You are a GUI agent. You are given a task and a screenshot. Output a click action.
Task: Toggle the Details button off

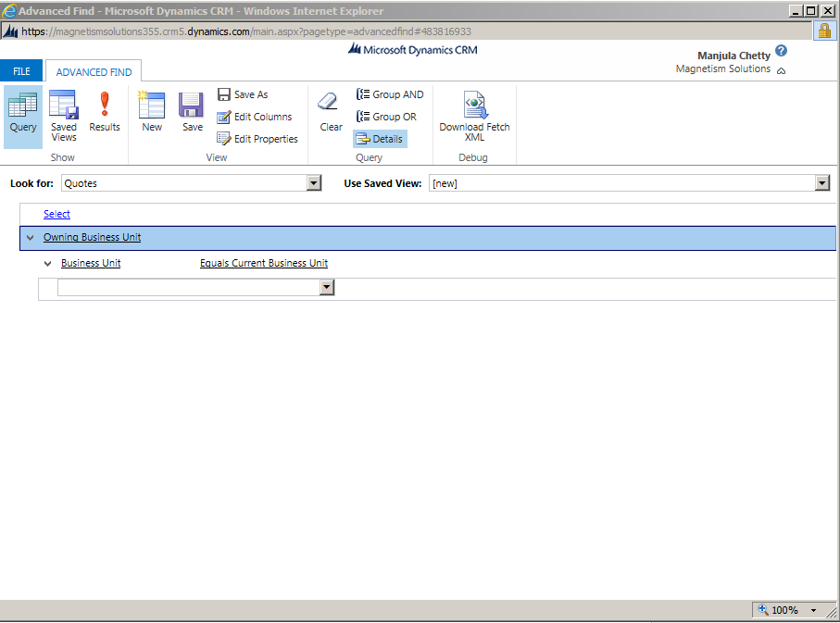pyautogui.click(x=380, y=139)
